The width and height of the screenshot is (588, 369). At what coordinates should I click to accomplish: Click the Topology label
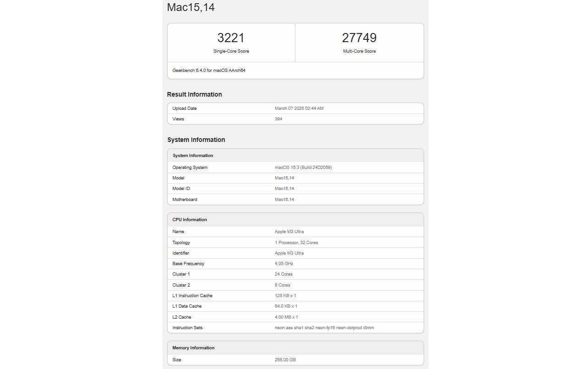coord(181,243)
